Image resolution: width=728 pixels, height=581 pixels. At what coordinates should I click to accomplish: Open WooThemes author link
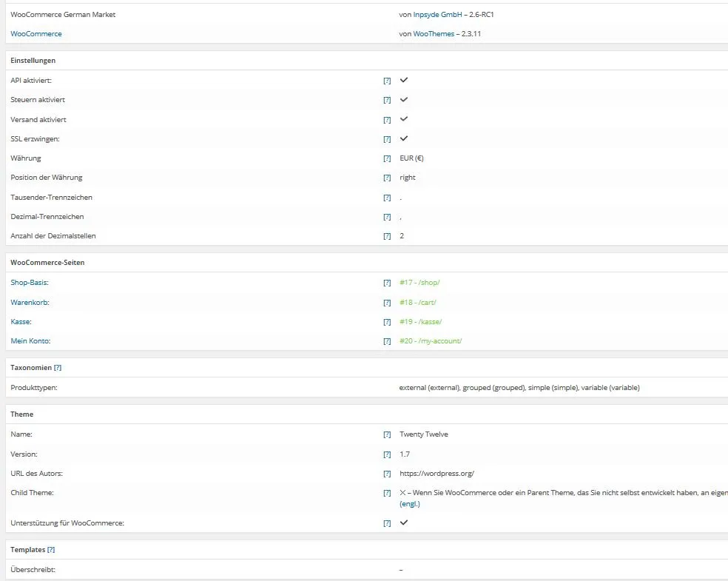point(434,34)
